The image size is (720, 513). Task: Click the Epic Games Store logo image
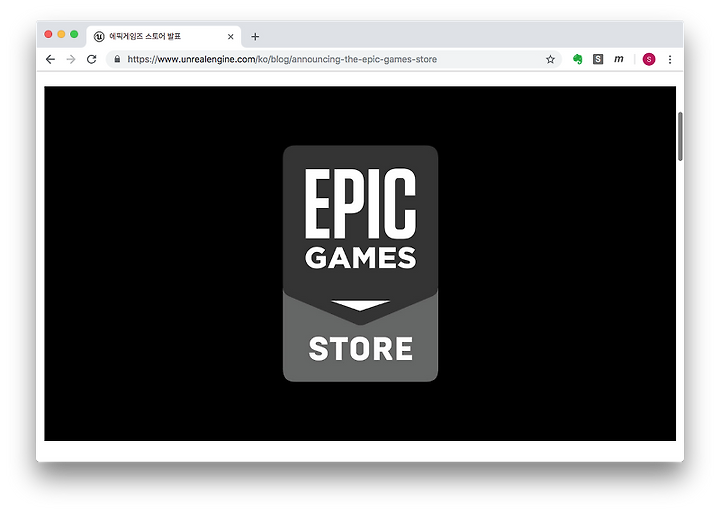coord(360,263)
